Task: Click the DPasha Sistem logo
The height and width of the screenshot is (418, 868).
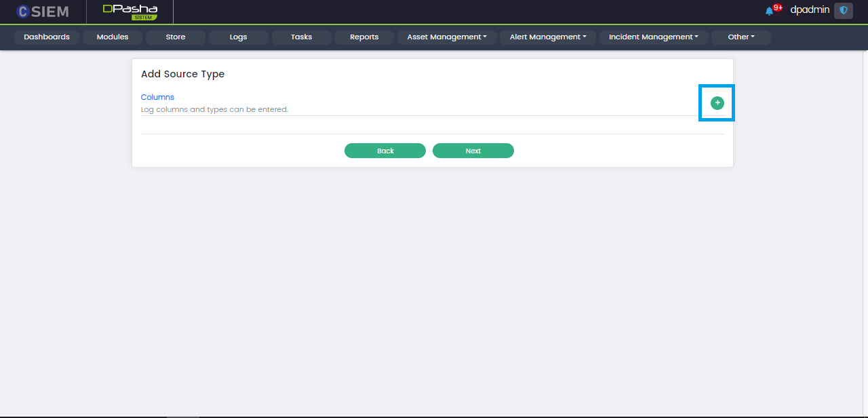Action: (130, 12)
